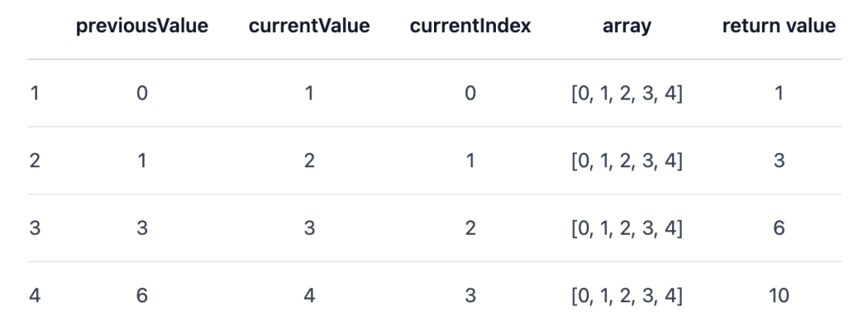Click the currentValue column header
The height and width of the screenshot is (336, 868).
pyautogui.click(x=309, y=26)
